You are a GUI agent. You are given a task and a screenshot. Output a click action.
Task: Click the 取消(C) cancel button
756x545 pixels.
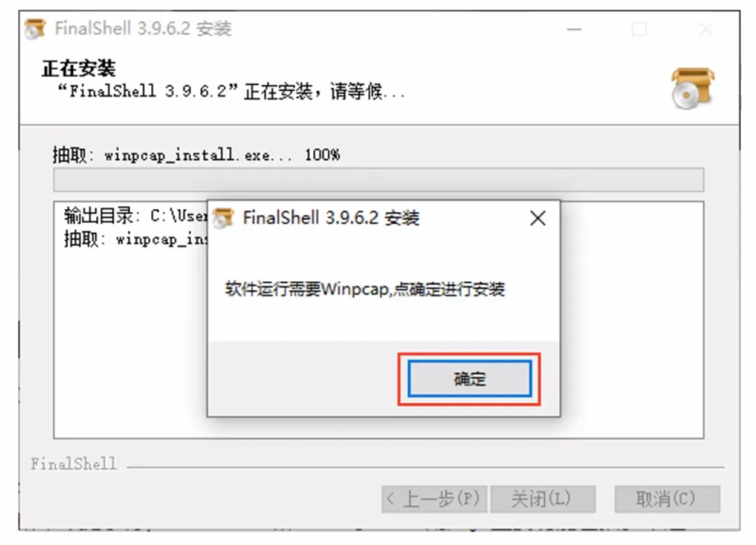point(667,500)
